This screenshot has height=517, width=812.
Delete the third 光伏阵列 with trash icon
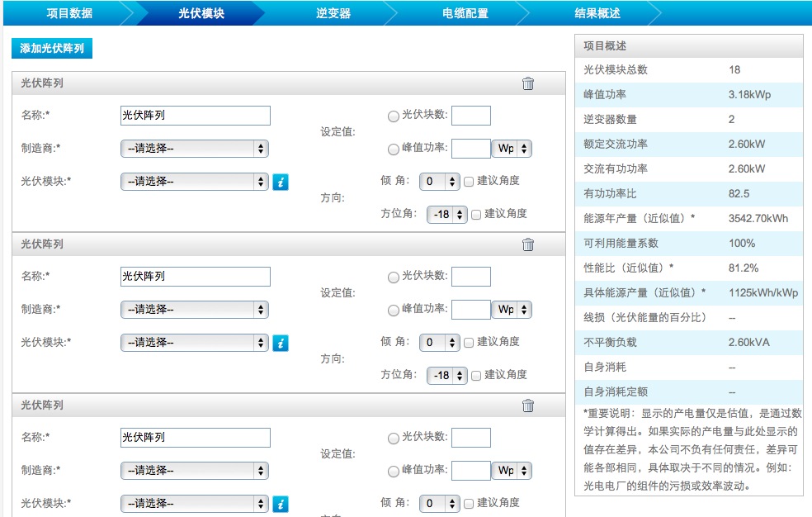click(x=527, y=406)
